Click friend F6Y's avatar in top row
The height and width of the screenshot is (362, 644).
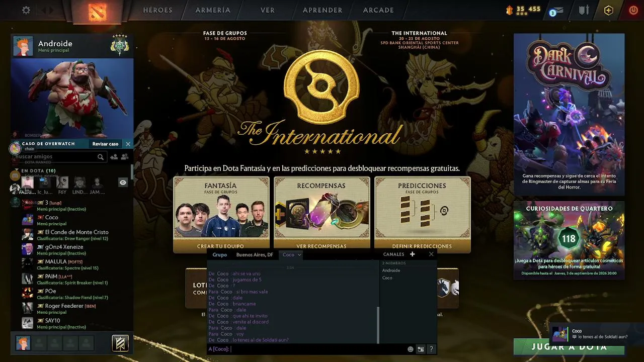pyautogui.click(x=62, y=182)
